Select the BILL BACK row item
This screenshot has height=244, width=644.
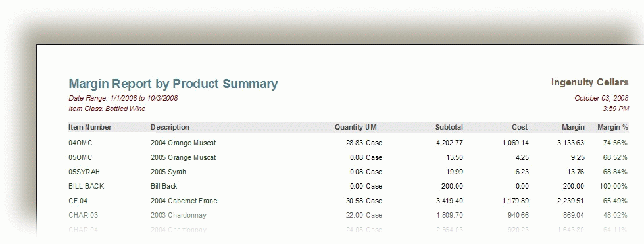pos(86,186)
